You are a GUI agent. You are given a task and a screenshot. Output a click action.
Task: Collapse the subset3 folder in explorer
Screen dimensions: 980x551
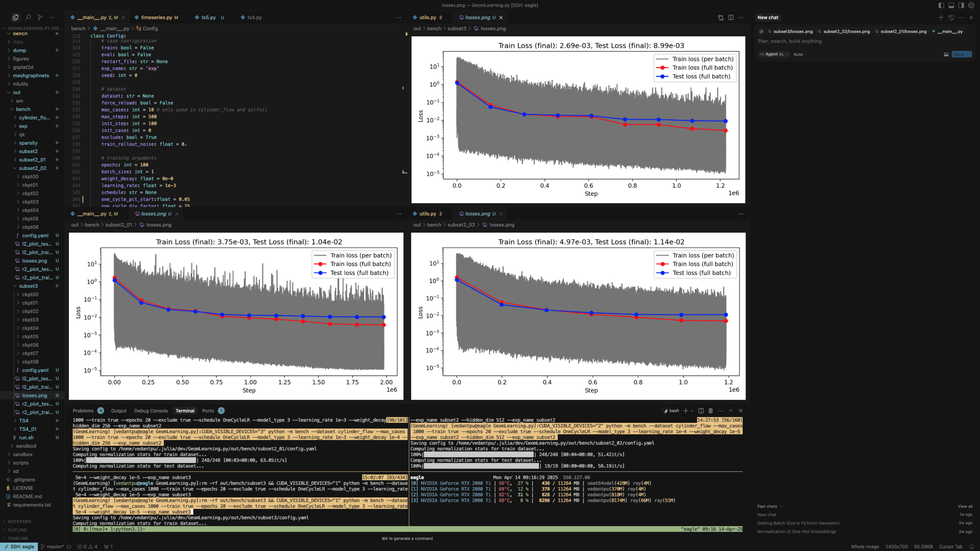28,286
